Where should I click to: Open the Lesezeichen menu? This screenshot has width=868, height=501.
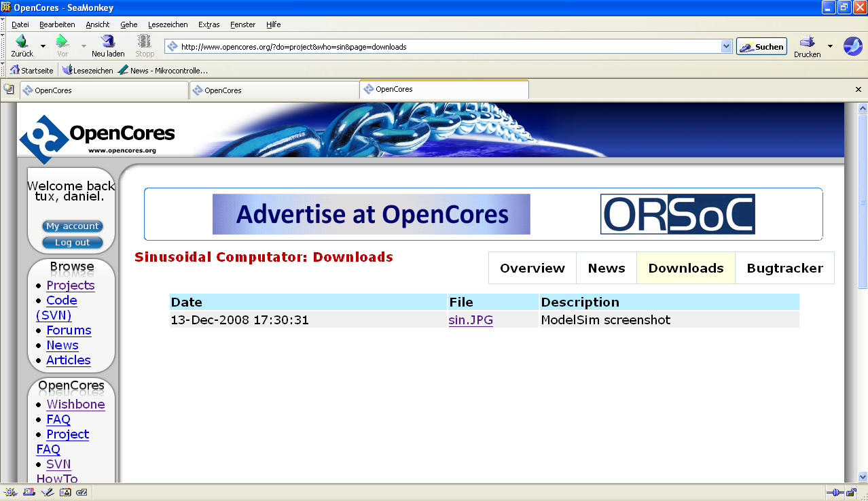click(x=168, y=24)
